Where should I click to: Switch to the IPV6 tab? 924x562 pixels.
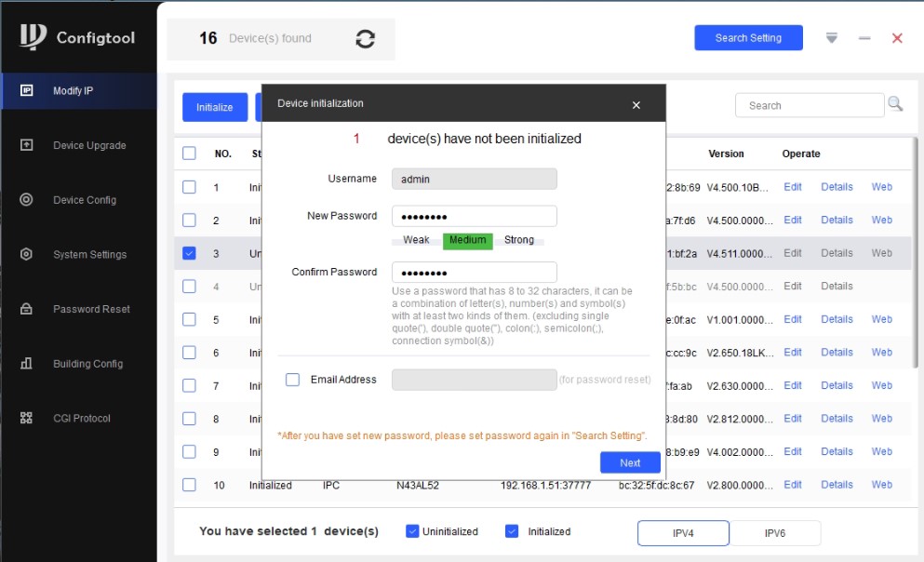775,533
